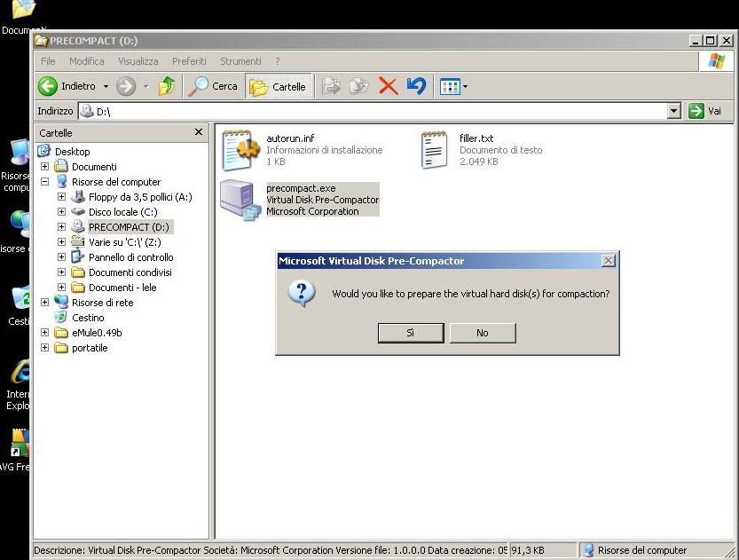Screen dimensions: 739x560
Task: Select Documenti condivisi folder
Action: (x=130, y=272)
